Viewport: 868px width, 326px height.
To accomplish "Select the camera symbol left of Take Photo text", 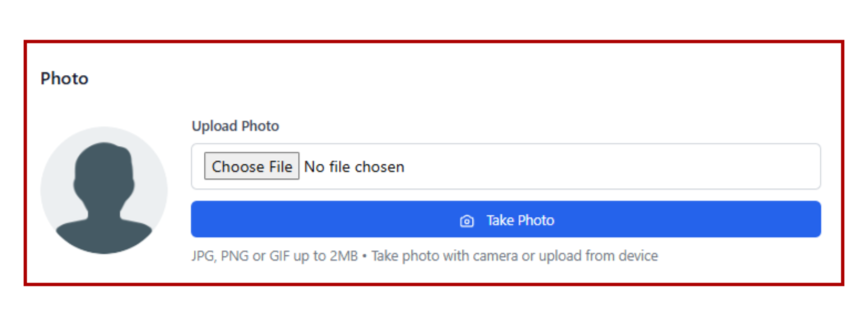I will (x=467, y=221).
